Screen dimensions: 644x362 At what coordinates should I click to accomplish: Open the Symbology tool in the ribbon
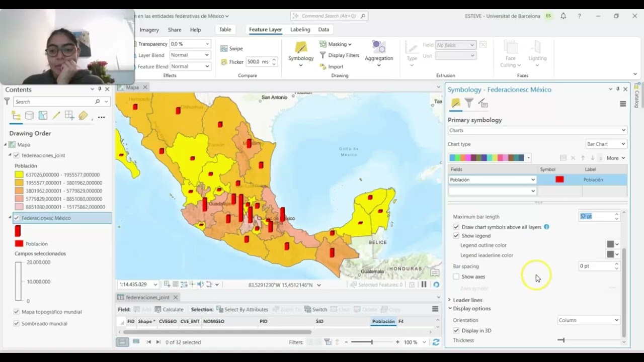click(x=301, y=54)
